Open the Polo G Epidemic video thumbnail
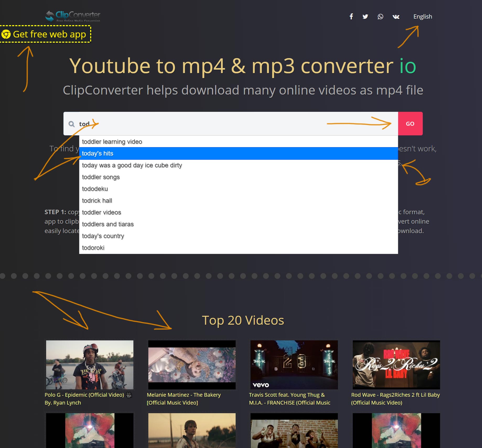The width and height of the screenshot is (482, 448). [x=90, y=364]
